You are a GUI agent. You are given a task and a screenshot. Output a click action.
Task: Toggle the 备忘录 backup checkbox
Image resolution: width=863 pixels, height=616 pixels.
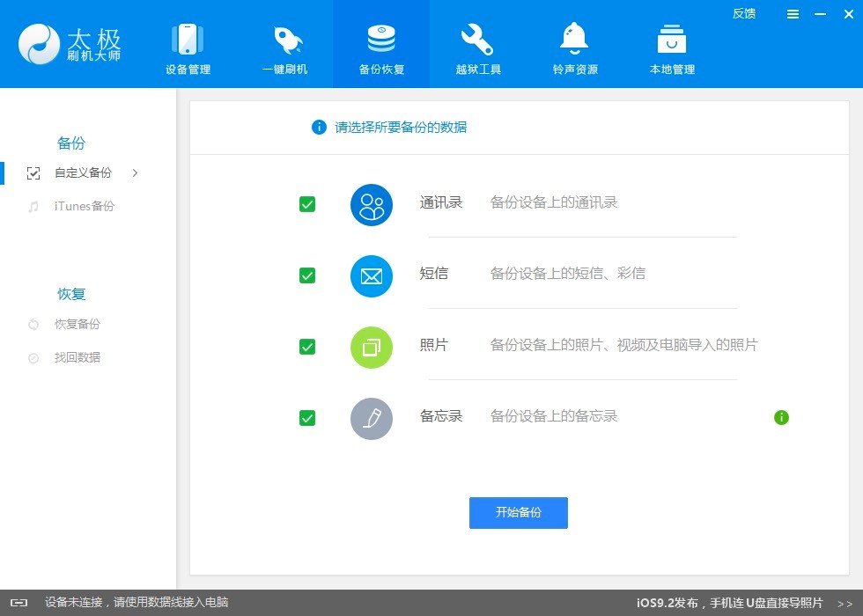click(307, 418)
